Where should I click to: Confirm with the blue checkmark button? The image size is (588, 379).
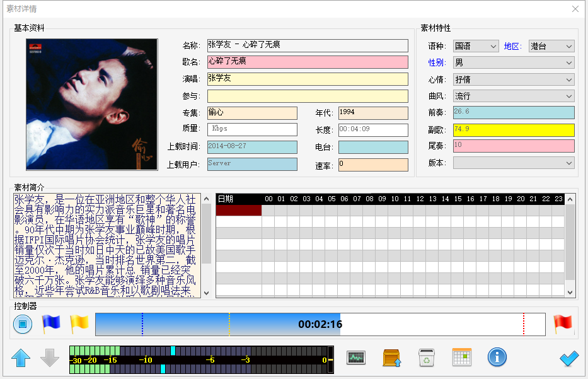[568, 358]
